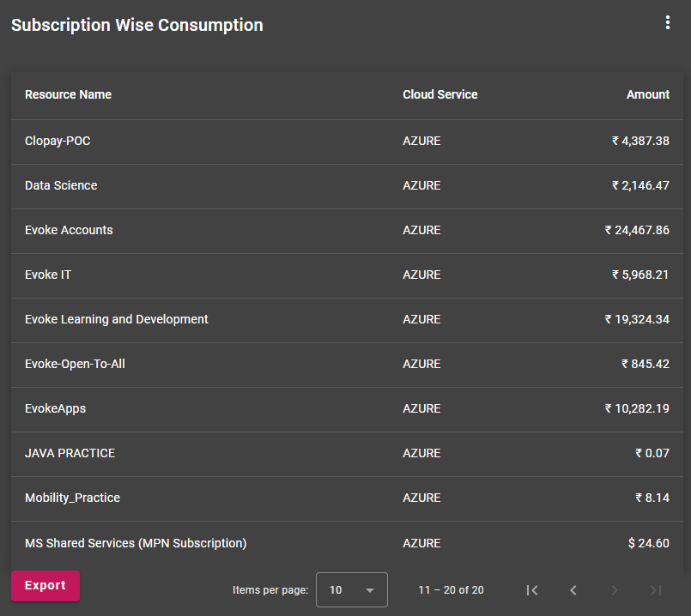Click AZURE in the EvokeApps row

pyautogui.click(x=421, y=408)
